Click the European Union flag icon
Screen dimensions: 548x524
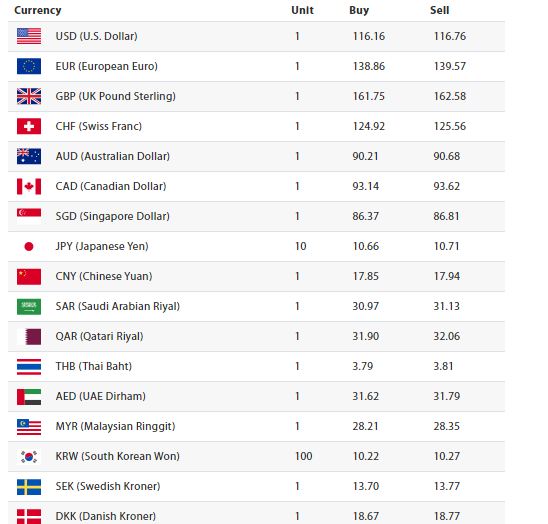(x=29, y=66)
